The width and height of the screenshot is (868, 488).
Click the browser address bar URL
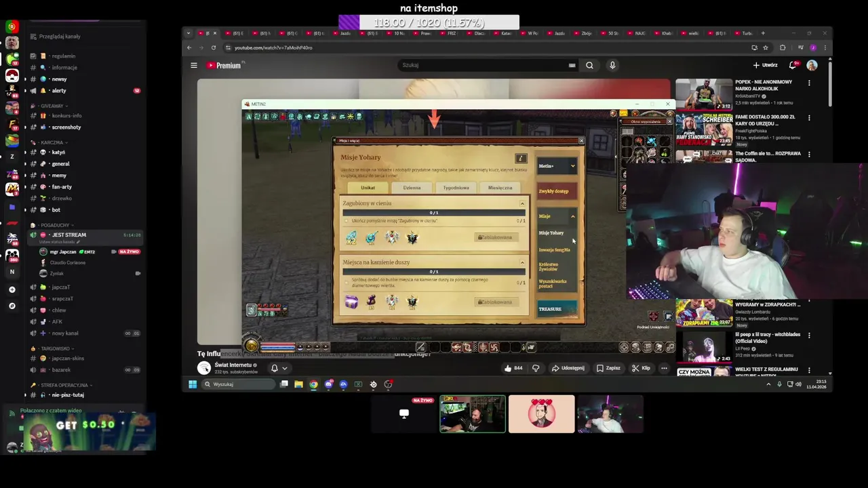[273, 47]
